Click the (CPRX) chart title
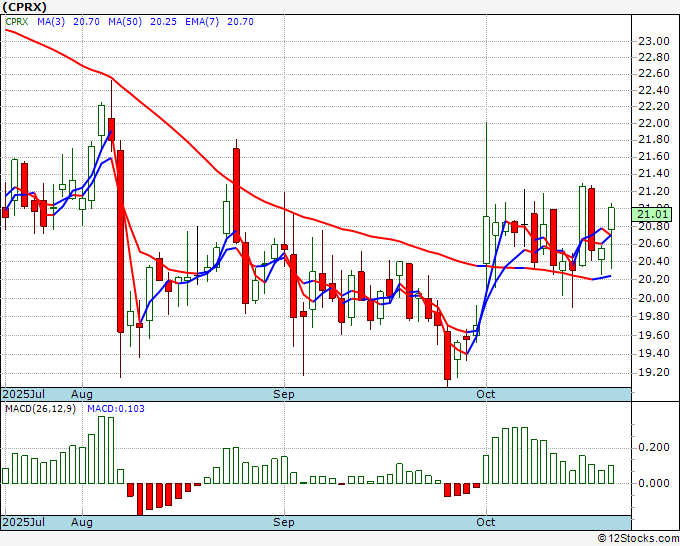This screenshot has width=680, height=546. coord(25,7)
